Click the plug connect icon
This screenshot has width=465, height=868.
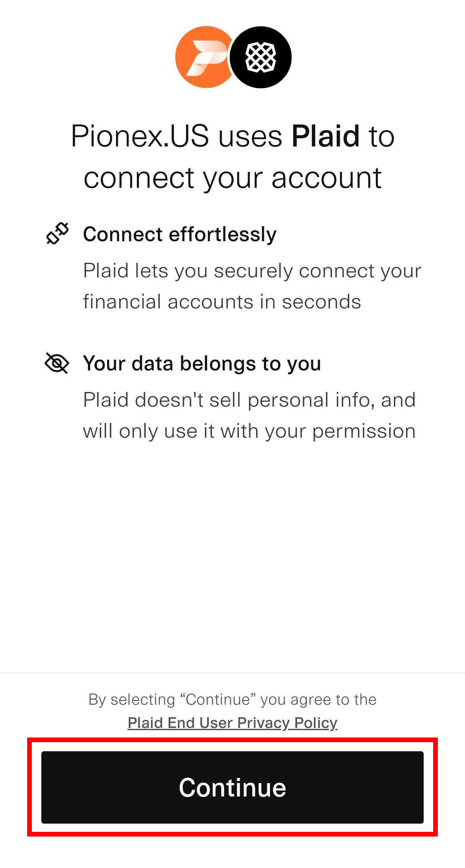pos(57,233)
